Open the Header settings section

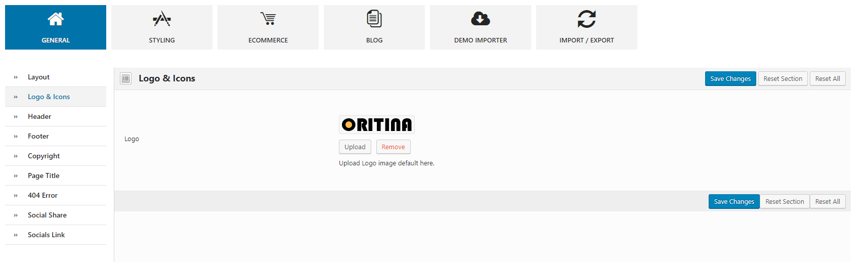[56, 116]
